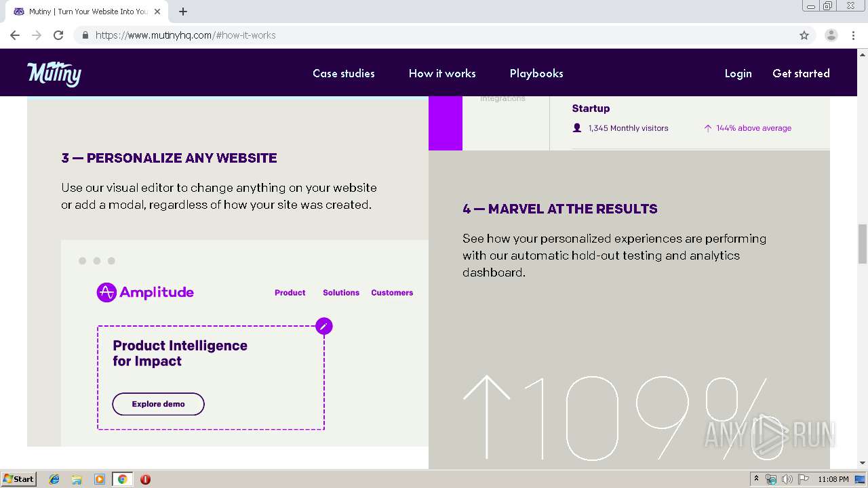Image resolution: width=868 pixels, height=488 pixels.
Task: Click the volume speaker tray icon
Action: click(787, 479)
